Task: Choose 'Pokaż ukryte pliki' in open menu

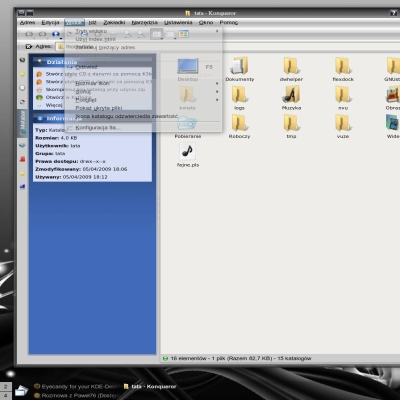Action: coord(143,108)
